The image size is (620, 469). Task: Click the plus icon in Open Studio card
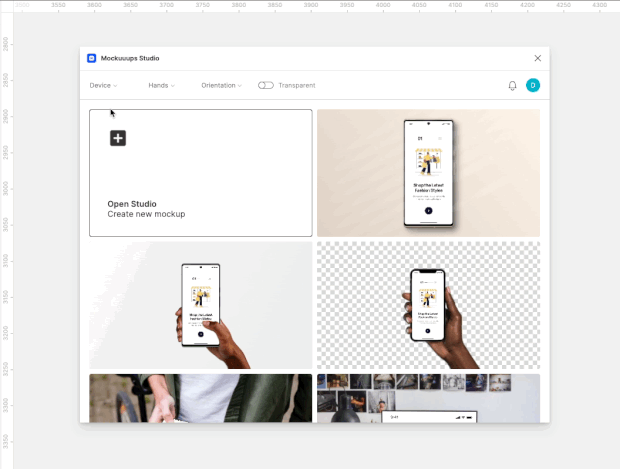(118, 138)
